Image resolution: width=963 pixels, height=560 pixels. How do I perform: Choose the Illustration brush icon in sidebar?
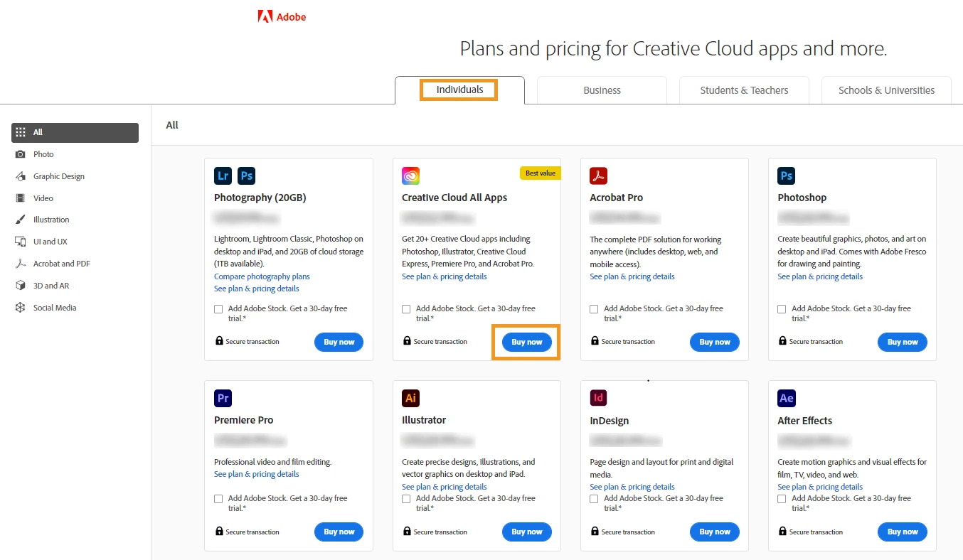pyautogui.click(x=20, y=220)
